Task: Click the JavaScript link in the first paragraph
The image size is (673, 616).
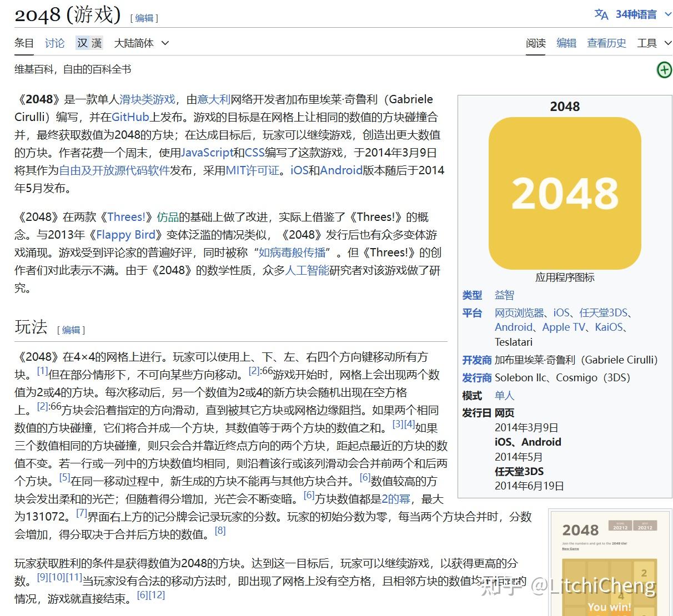Action: (207, 153)
